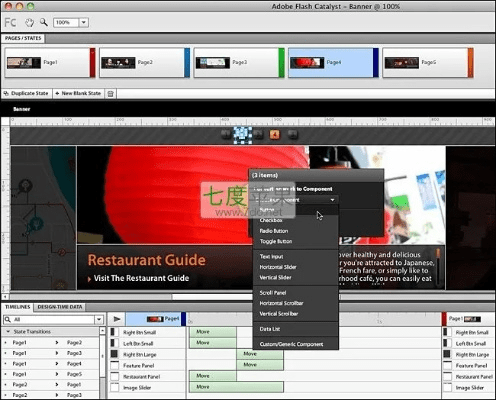The height and width of the screenshot is (400, 496).
Task: Click the Banner breadcrumb label
Action: tap(22, 109)
